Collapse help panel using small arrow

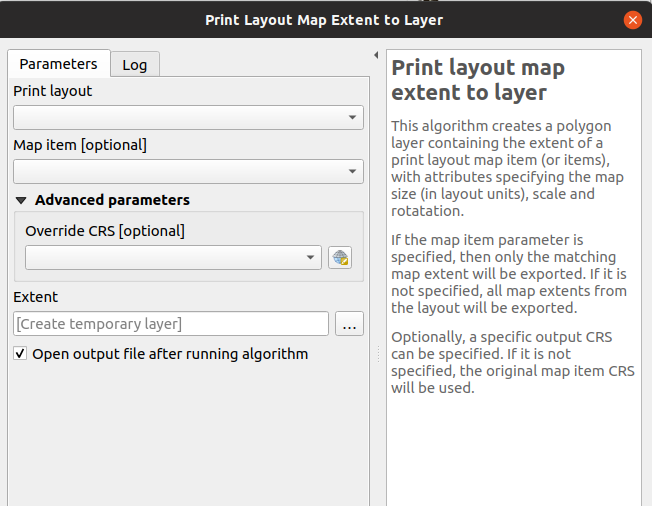[x=375, y=55]
